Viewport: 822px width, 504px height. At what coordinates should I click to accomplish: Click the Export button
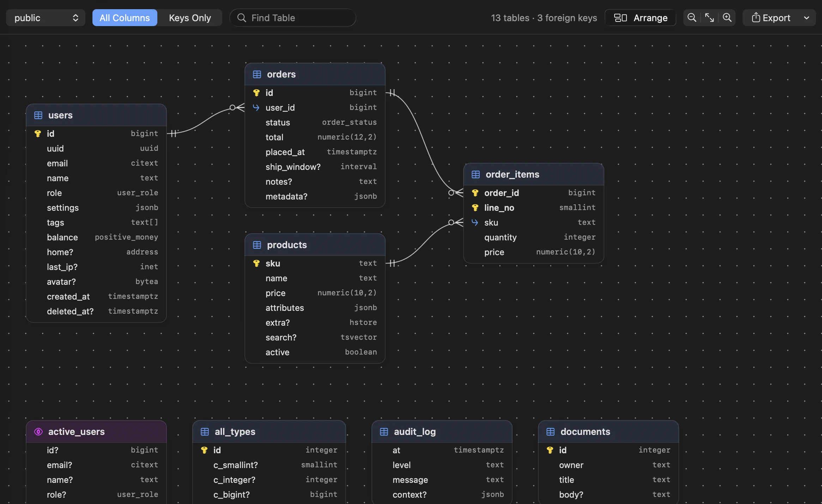point(771,18)
